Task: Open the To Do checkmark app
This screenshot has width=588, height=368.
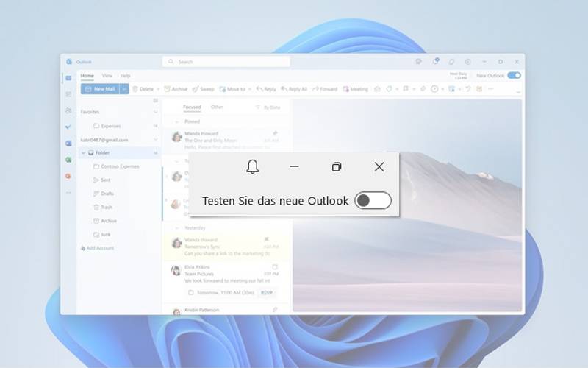Action: tap(68, 127)
